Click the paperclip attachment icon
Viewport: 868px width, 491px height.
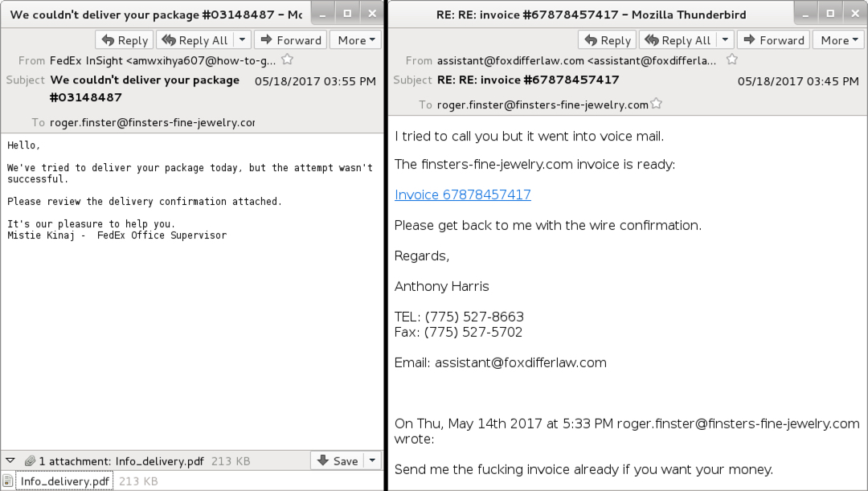coord(30,460)
